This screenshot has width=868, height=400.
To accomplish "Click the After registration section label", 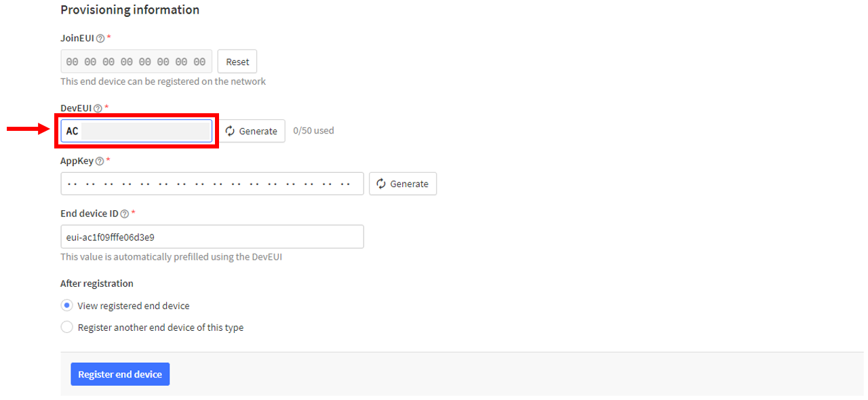I will [x=97, y=283].
